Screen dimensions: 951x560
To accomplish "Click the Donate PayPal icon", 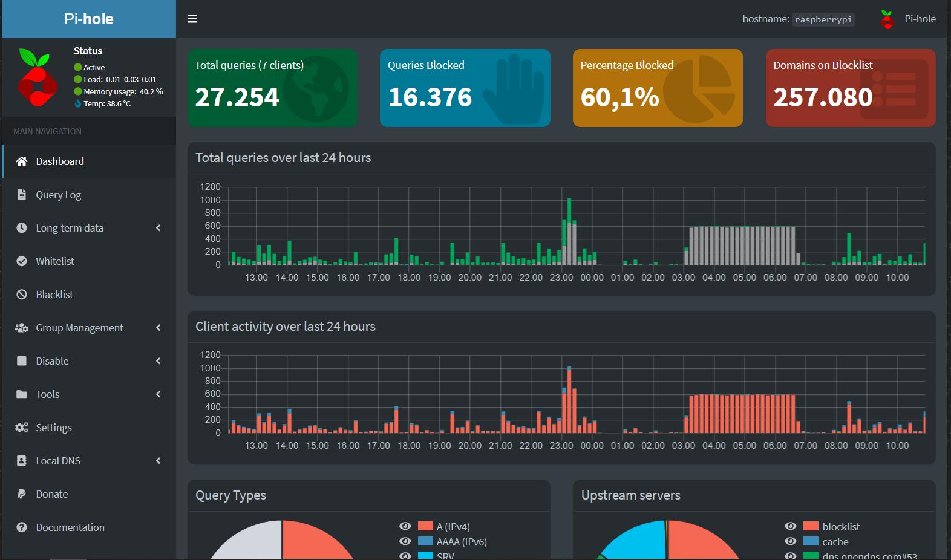I will pyautogui.click(x=22, y=494).
